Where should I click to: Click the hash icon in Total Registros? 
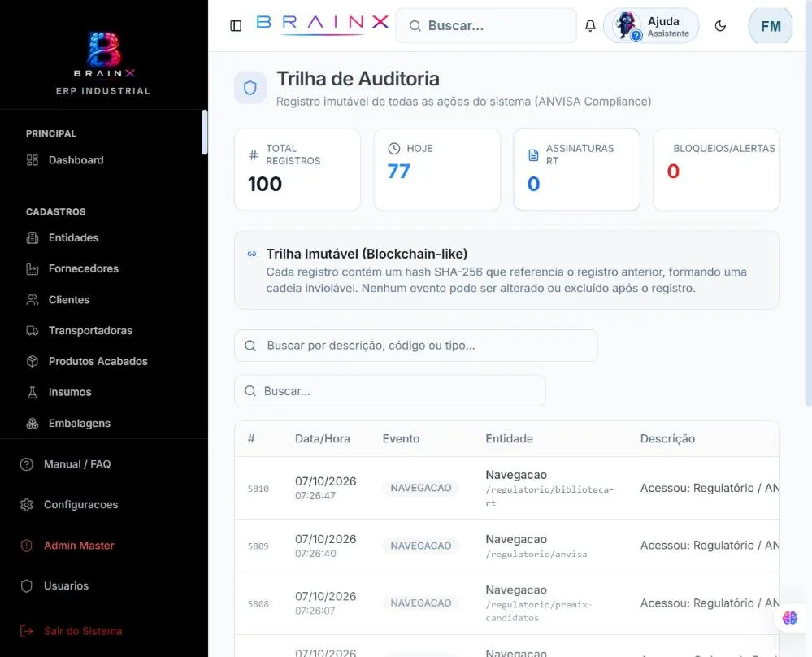pyautogui.click(x=254, y=155)
